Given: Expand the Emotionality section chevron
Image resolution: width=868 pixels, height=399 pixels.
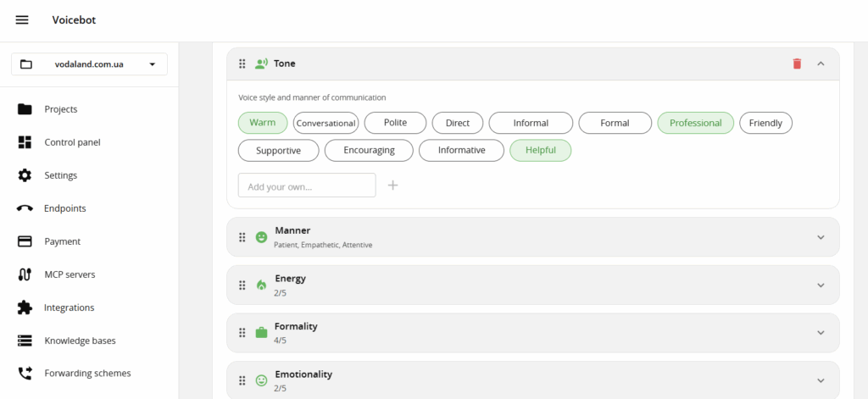Looking at the screenshot, I should [821, 380].
